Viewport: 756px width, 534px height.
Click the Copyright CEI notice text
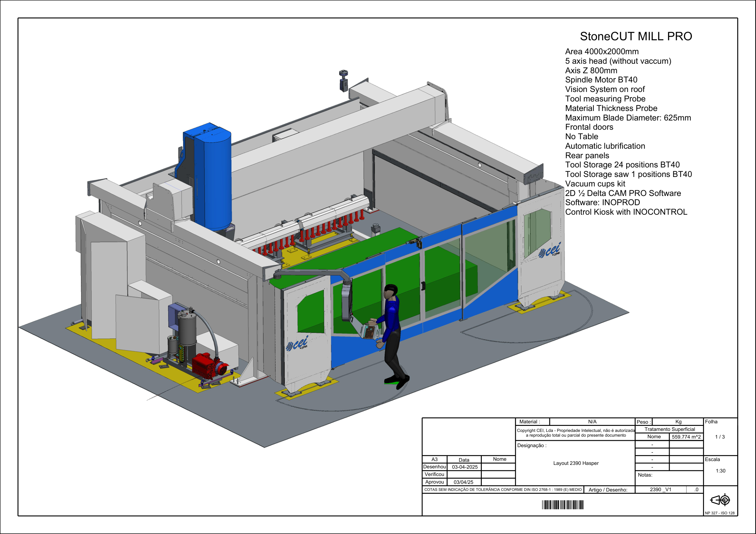tap(575, 433)
